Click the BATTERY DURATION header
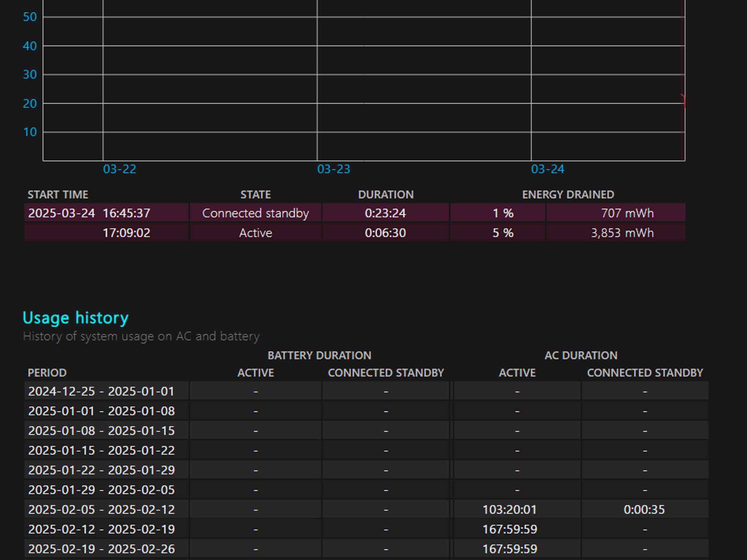The image size is (747, 560). 319,355
